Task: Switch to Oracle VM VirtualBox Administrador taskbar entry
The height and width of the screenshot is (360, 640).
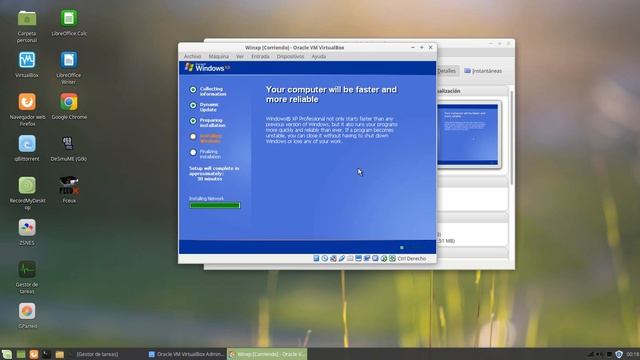Action: 186,354
